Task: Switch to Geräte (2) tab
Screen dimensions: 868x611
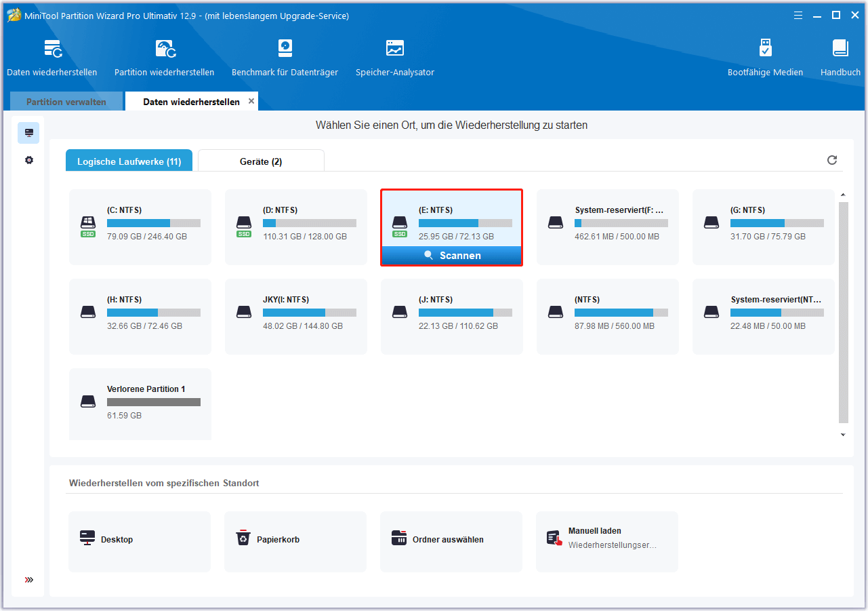Action: coord(261,161)
